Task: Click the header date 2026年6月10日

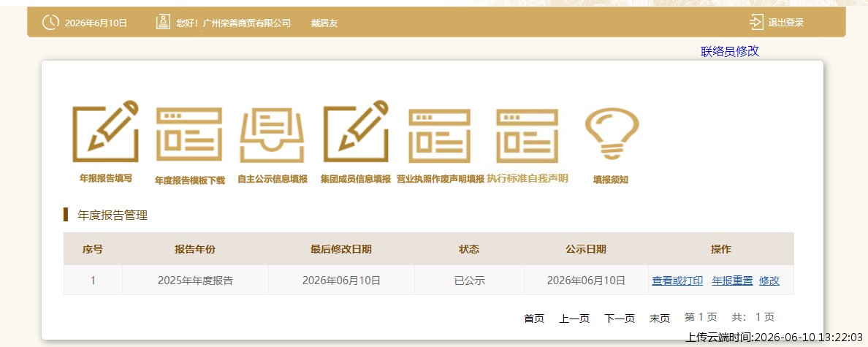Action: [96, 23]
